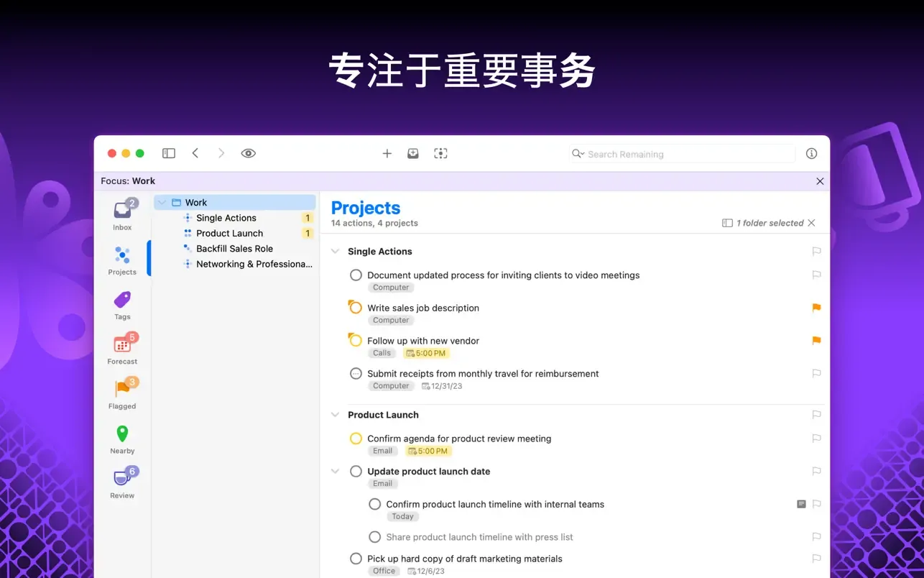
Task: Click '14 actions, 4 projects' summary text
Action: [x=374, y=224]
